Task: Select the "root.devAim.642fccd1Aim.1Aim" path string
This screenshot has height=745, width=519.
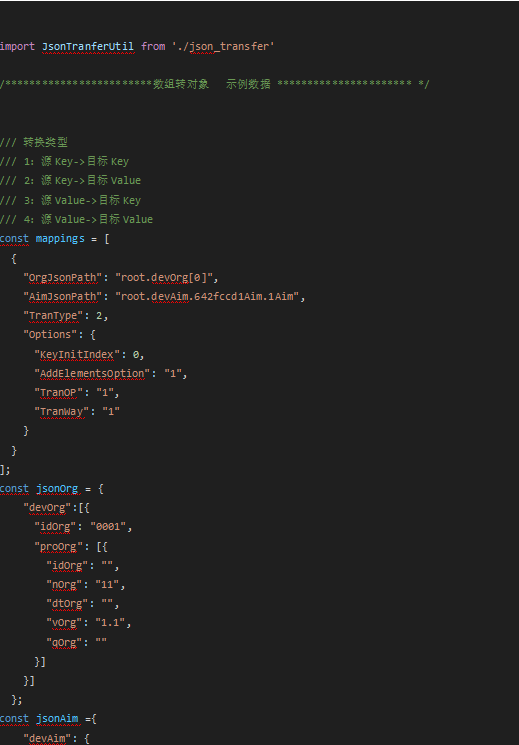Action: click(x=210, y=296)
